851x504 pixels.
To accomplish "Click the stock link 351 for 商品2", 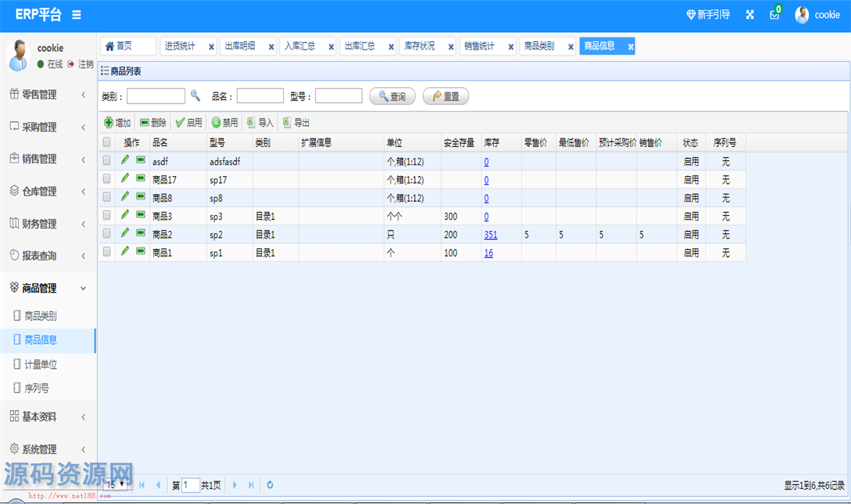I will [490, 235].
